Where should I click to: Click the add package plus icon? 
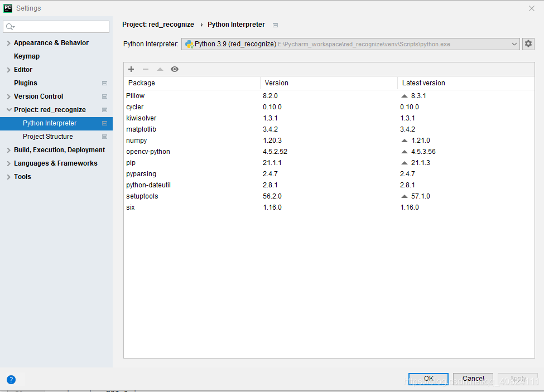point(131,69)
